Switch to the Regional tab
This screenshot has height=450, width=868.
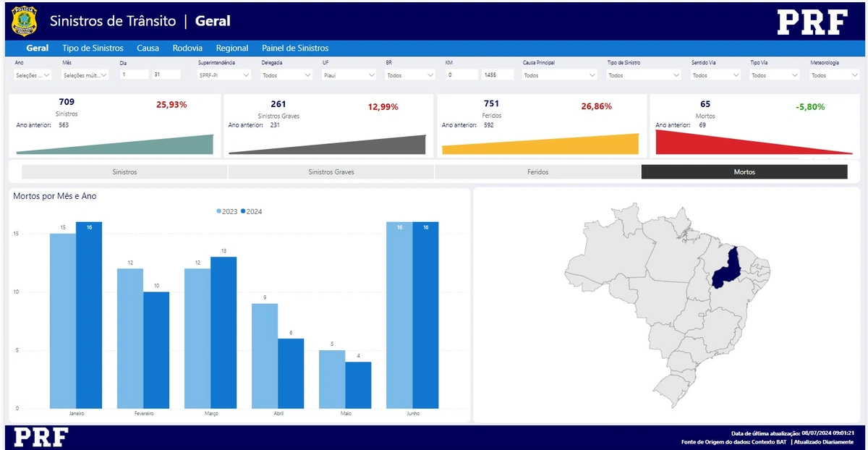[x=232, y=48]
